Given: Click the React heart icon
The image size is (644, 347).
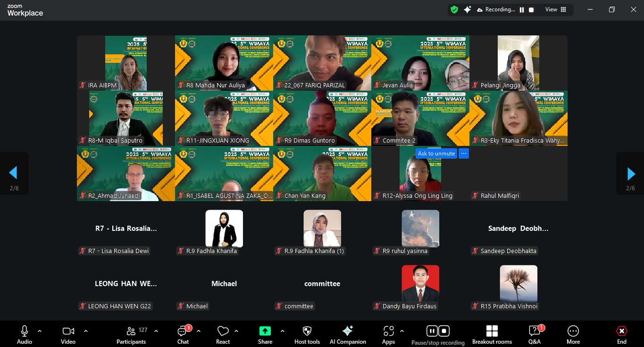Looking at the screenshot, I should pyautogui.click(x=223, y=334).
